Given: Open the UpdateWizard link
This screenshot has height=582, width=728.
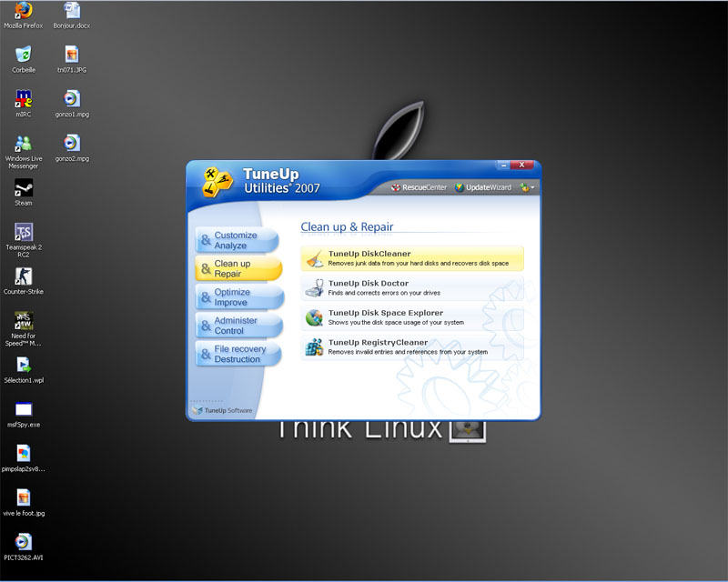Looking at the screenshot, I should tap(483, 187).
